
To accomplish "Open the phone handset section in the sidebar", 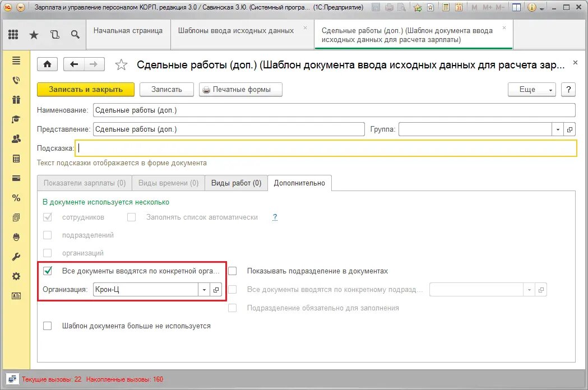I will tap(16, 80).
